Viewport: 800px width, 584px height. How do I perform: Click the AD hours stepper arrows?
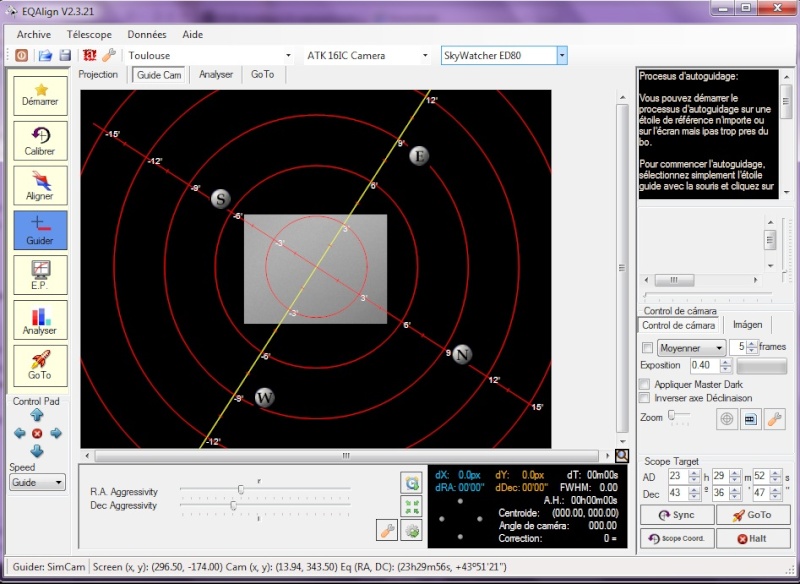click(694, 476)
